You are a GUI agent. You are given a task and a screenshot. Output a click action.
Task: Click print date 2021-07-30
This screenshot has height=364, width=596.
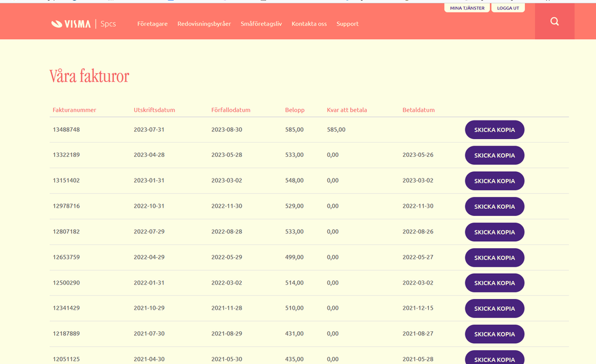pos(149,334)
